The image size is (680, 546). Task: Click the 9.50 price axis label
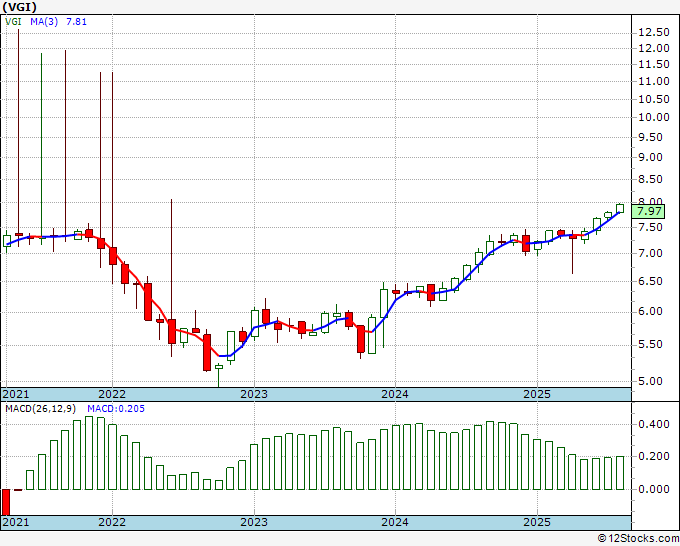click(651, 137)
